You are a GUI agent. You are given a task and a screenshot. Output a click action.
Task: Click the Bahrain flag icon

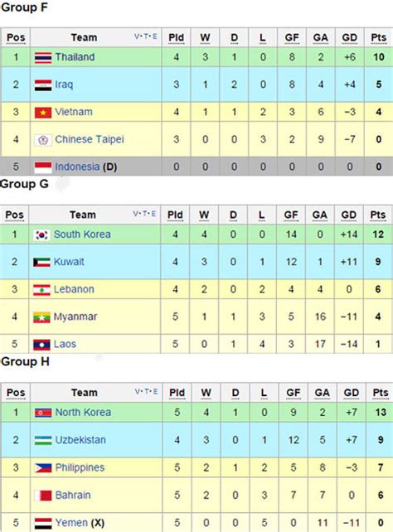pos(43,496)
